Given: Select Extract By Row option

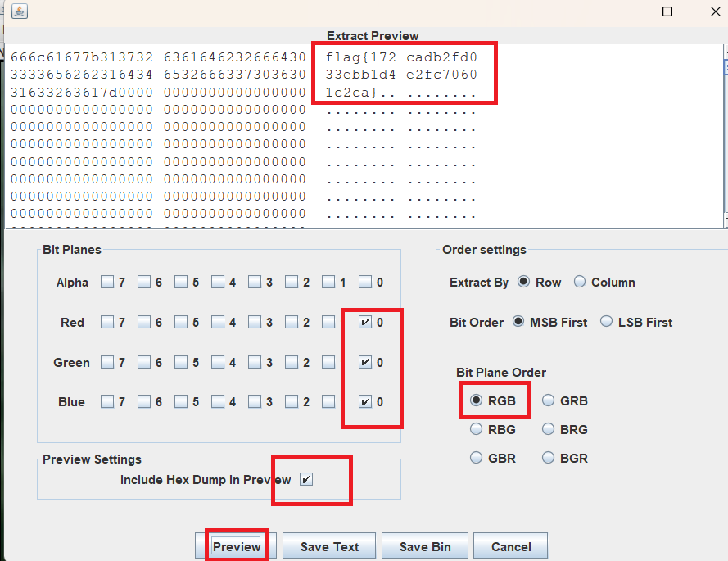Looking at the screenshot, I should pyautogui.click(x=523, y=282).
